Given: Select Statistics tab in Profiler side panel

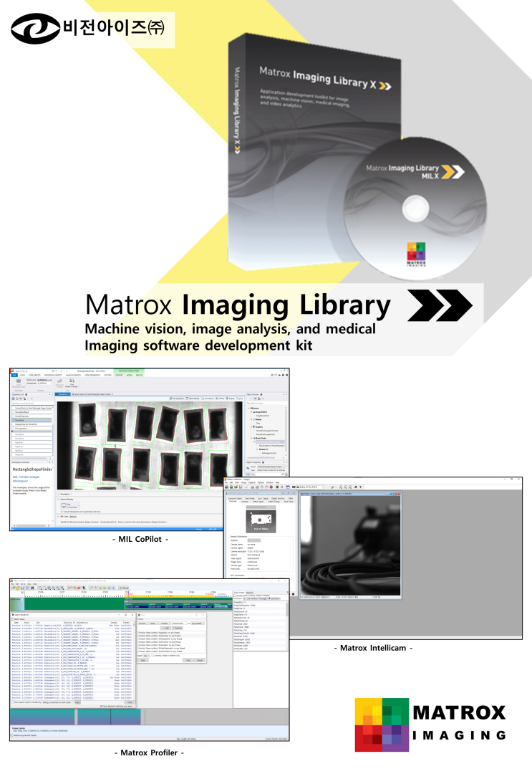Looking at the screenshot, I should (250, 593).
